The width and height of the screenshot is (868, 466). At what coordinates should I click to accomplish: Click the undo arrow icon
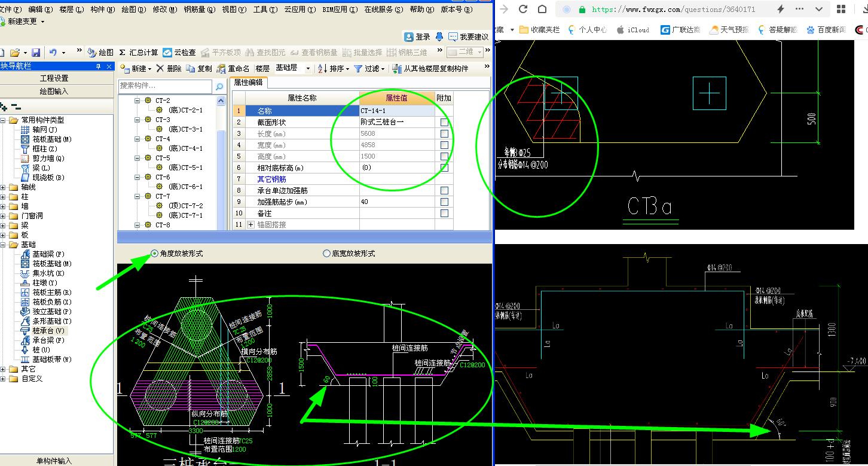(x=53, y=53)
